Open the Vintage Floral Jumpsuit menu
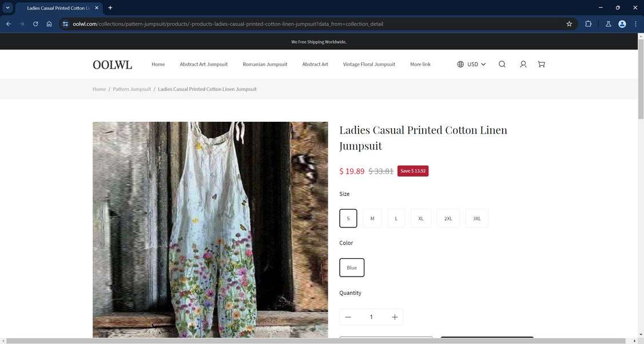Image resolution: width=644 pixels, height=344 pixels. 368,64
